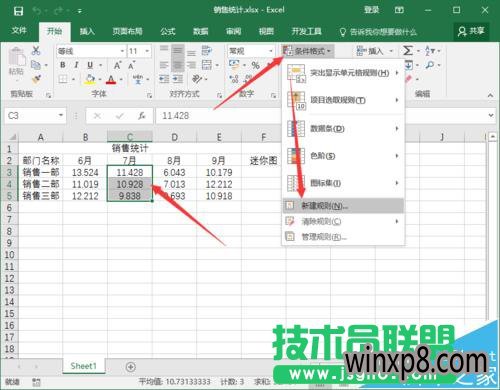Open Clear Rules submenu

point(343,221)
